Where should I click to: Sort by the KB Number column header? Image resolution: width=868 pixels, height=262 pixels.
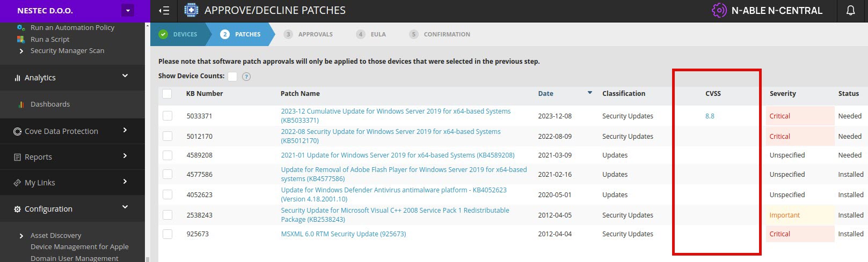pyautogui.click(x=205, y=94)
